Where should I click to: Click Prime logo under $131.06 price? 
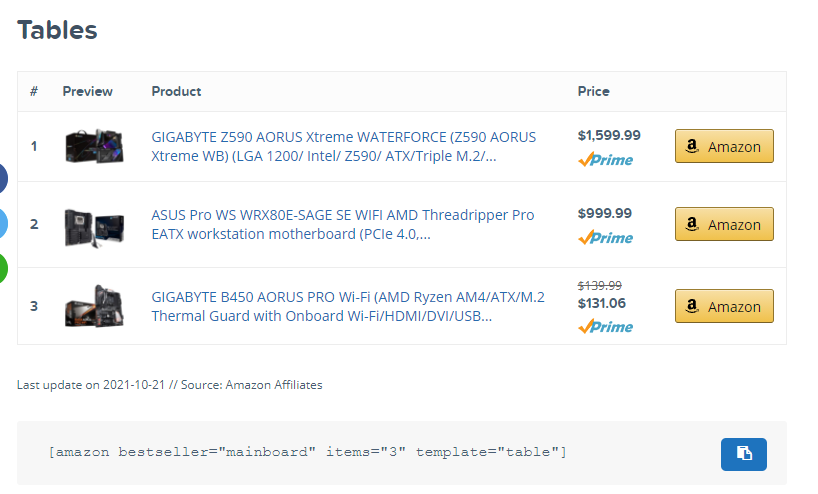point(605,327)
